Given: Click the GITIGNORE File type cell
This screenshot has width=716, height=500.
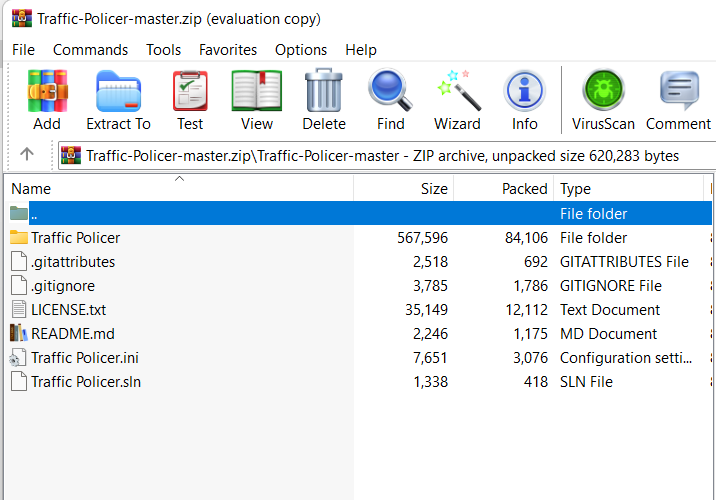Looking at the screenshot, I should tap(611, 286).
